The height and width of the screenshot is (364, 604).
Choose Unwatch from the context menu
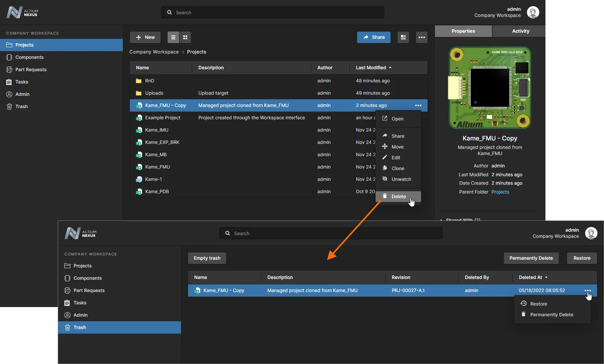coord(398,179)
